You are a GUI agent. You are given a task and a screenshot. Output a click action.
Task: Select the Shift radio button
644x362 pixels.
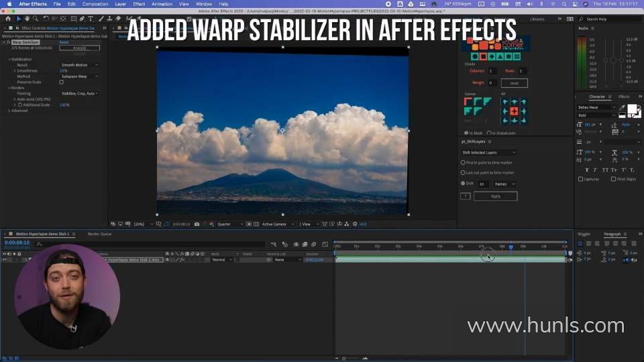pyautogui.click(x=463, y=184)
